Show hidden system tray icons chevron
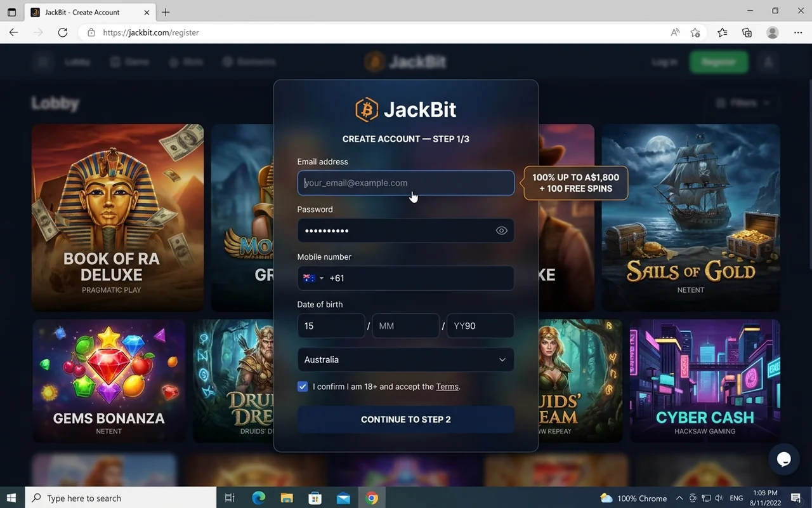The image size is (812, 508). pos(679,498)
